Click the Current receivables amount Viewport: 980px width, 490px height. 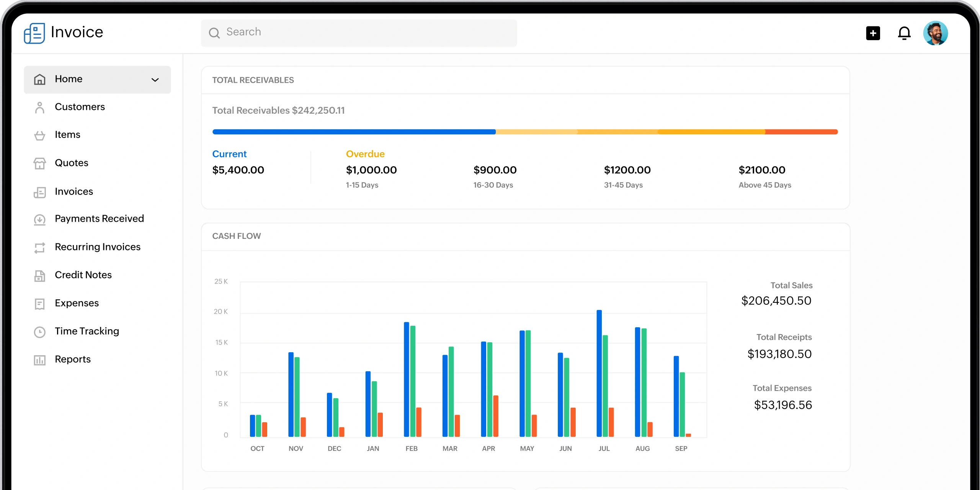point(238,170)
